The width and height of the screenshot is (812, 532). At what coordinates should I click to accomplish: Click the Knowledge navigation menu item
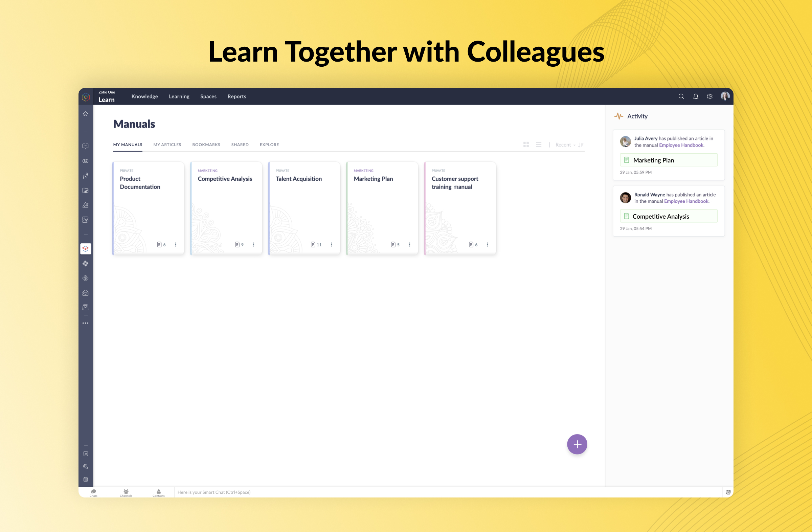coord(145,95)
